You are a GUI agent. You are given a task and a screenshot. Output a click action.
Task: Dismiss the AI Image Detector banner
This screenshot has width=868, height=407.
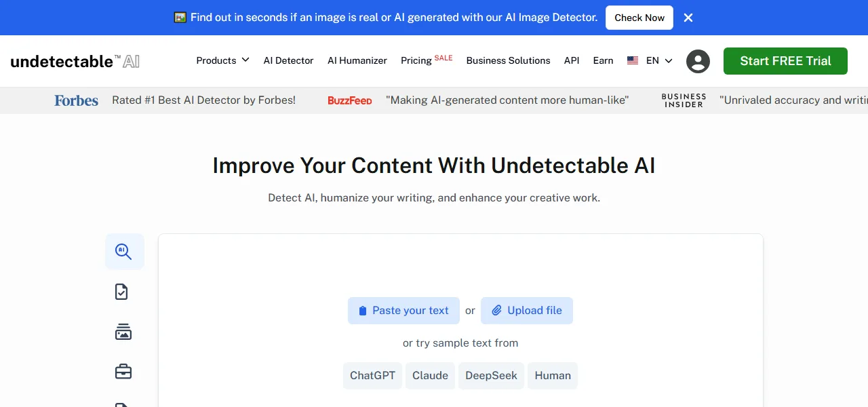(688, 18)
